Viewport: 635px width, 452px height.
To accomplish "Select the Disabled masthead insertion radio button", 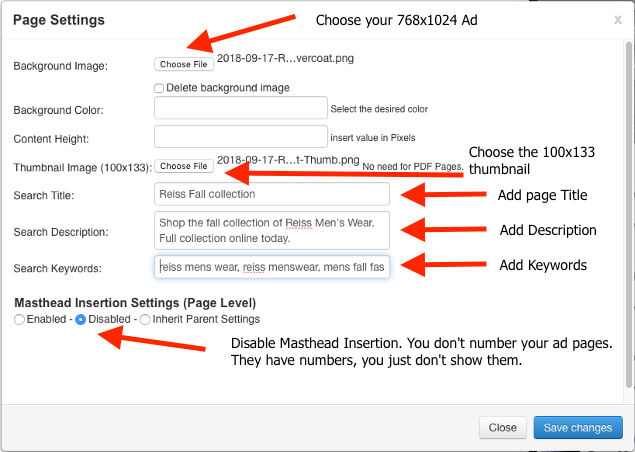I will 81,320.
